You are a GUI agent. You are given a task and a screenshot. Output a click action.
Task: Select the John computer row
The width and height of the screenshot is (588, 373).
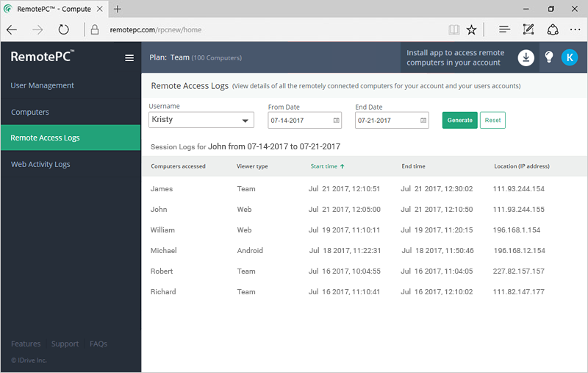point(364,210)
